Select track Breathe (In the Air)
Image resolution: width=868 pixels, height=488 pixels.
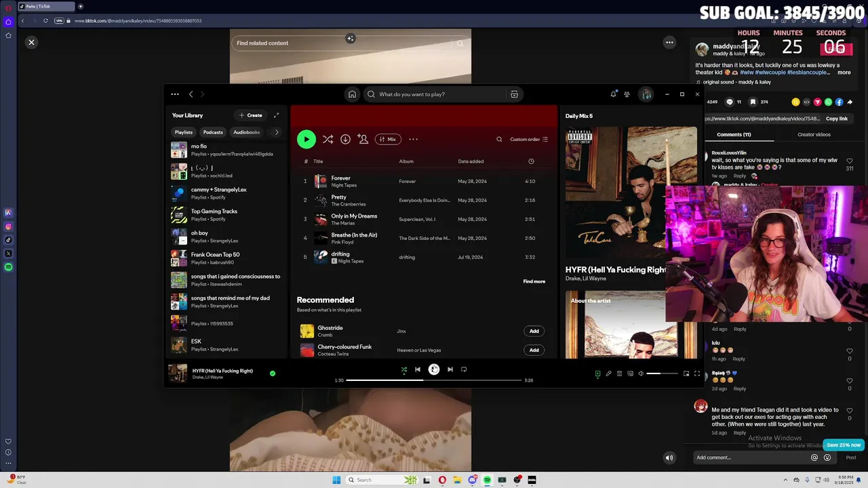coord(424,238)
